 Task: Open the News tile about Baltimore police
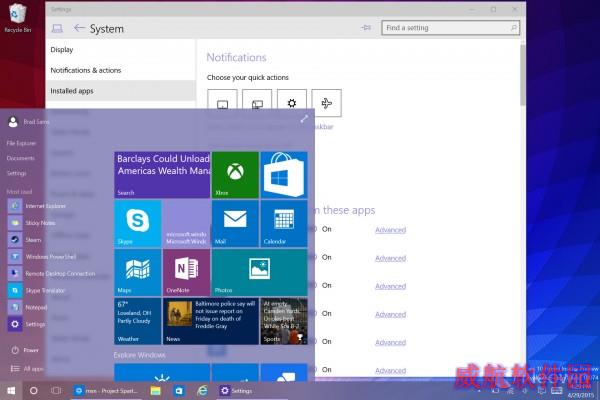(x=211, y=321)
